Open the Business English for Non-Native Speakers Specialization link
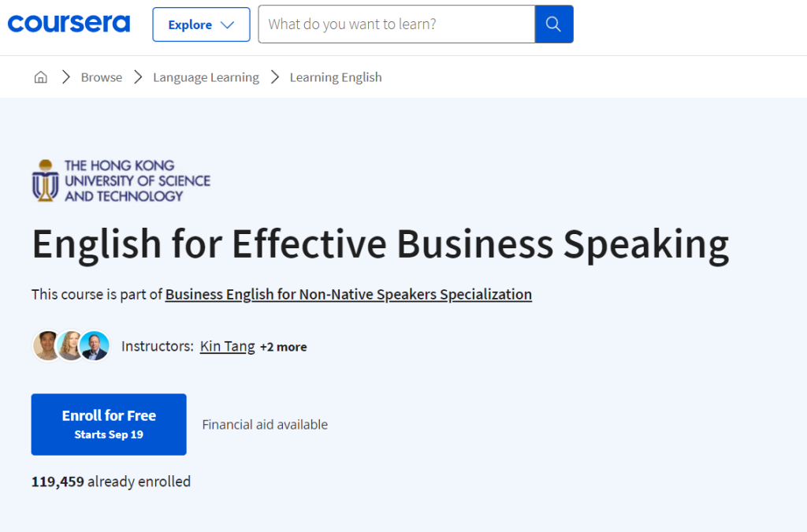Image resolution: width=807 pixels, height=532 pixels. pyautogui.click(x=348, y=294)
